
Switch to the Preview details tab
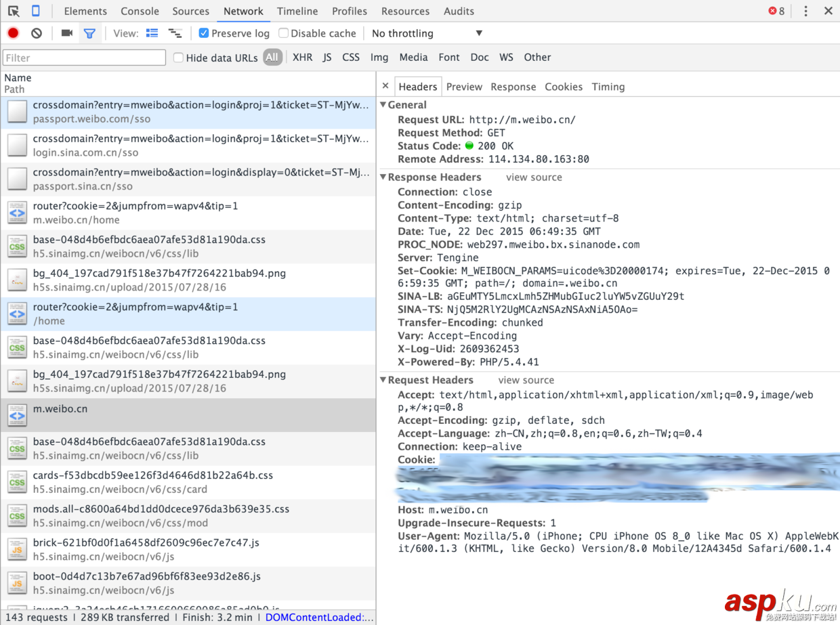point(464,87)
